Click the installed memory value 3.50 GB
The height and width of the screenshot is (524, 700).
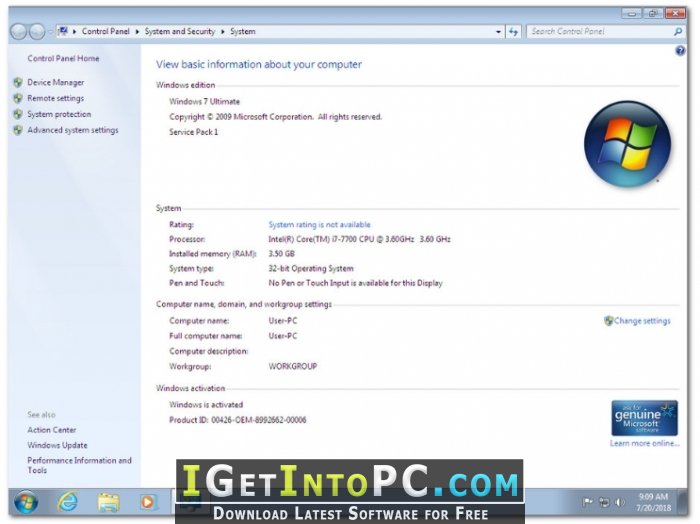pyautogui.click(x=281, y=254)
